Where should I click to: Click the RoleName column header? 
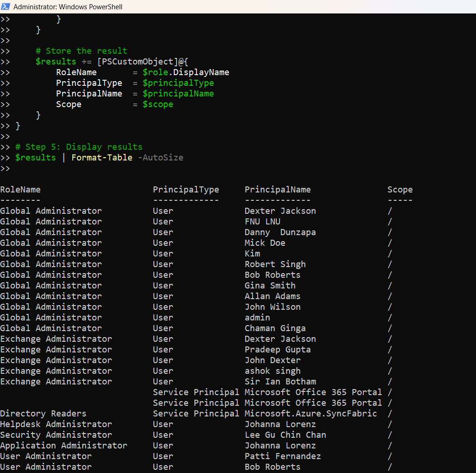tap(20, 190)
